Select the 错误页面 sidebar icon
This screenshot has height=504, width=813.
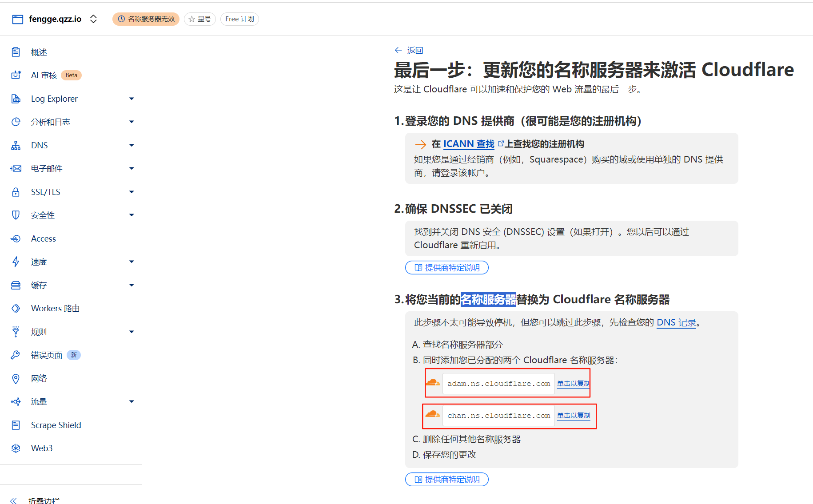click(16, 355)
